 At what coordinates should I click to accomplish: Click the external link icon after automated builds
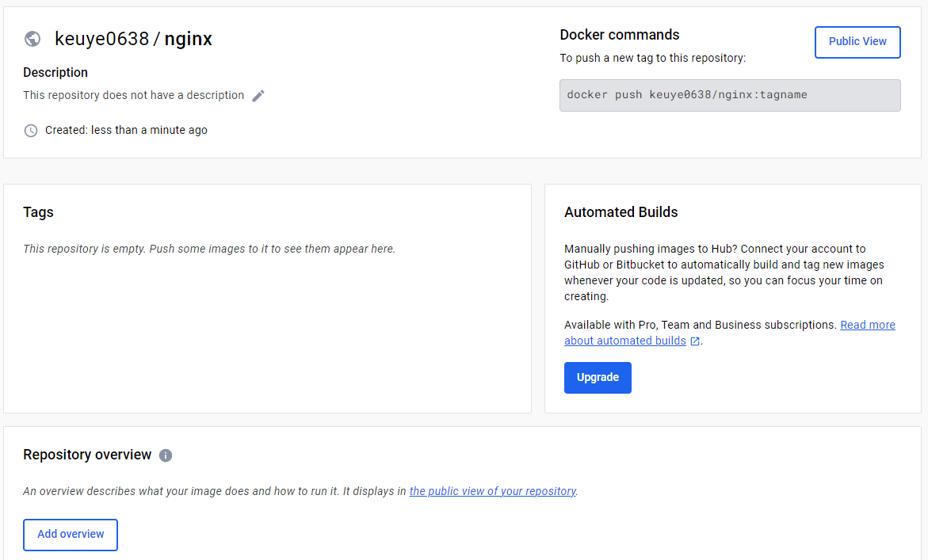(x=696, y=341)
